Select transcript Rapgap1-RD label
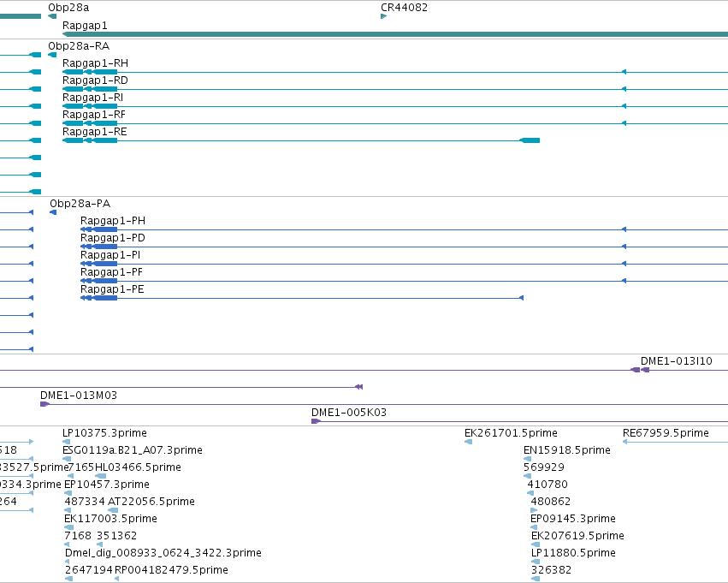This screenshot has width=728, height=583. [x=95, y=80]
